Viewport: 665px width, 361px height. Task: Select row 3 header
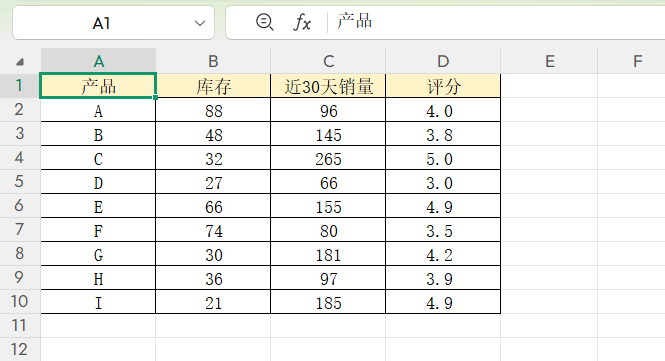tap(20, 134)
